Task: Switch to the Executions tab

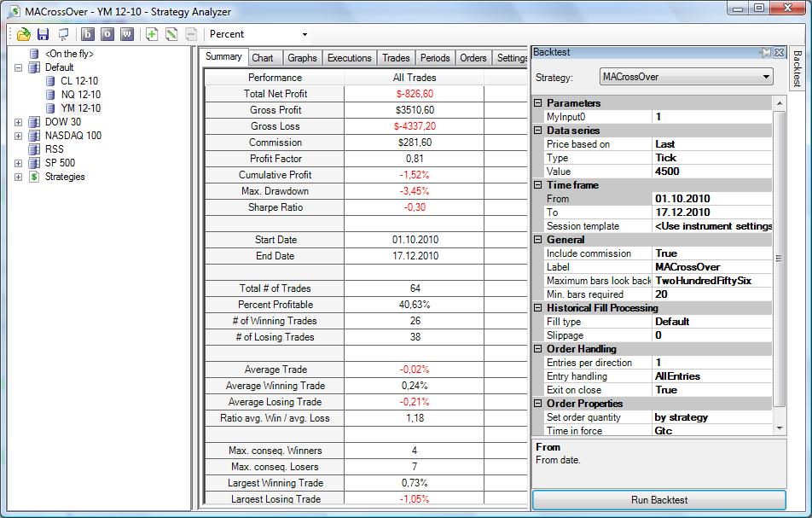Action: (x=350, y=58)
